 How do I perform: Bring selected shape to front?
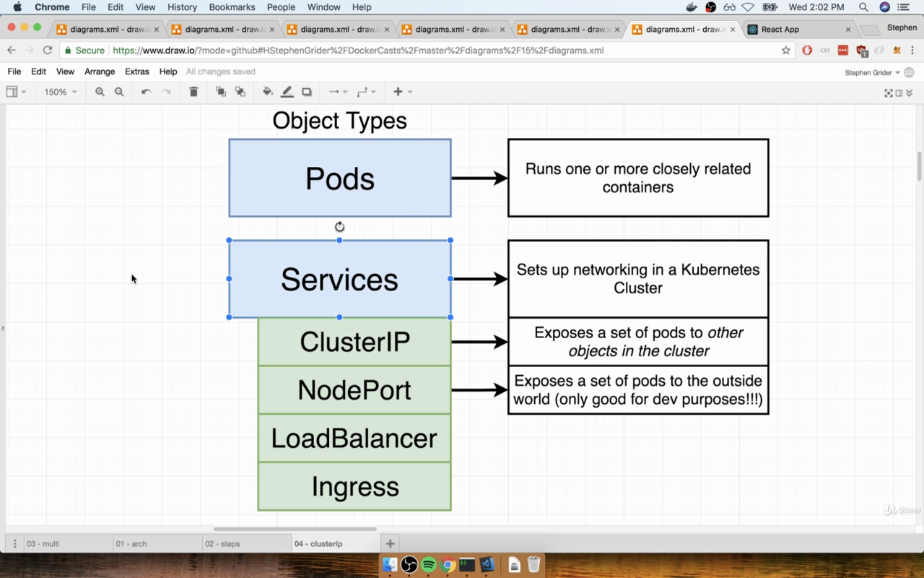[221, 92]
